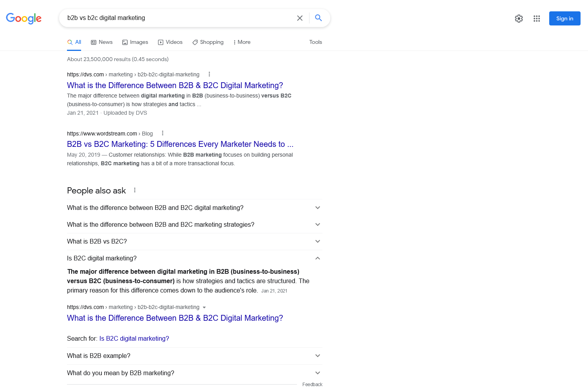Open answer box link Difference Between B2B & B2C

click(x=175, y=318)
